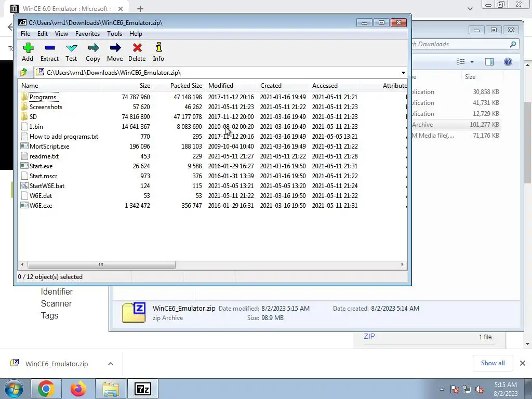Select 'How to add programs.txt' row

pos(212,137)
